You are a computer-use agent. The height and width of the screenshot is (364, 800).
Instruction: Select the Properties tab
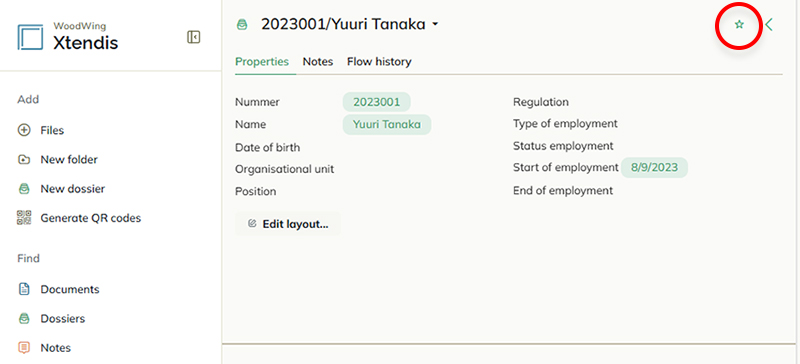click(x=262, y=62)
